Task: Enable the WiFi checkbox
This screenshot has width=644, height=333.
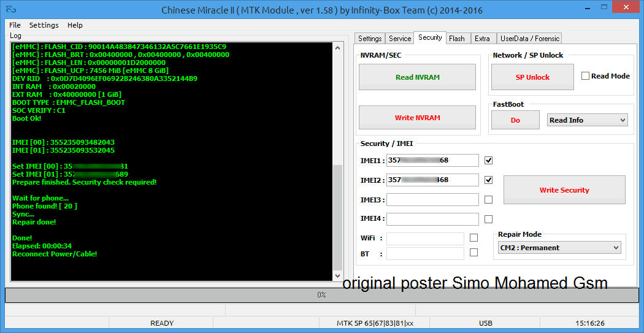Action: tap(473, 238)
